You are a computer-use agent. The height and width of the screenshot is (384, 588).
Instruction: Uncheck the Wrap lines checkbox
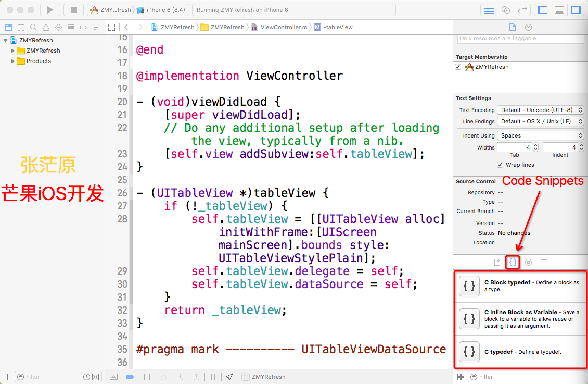(501, 165)
